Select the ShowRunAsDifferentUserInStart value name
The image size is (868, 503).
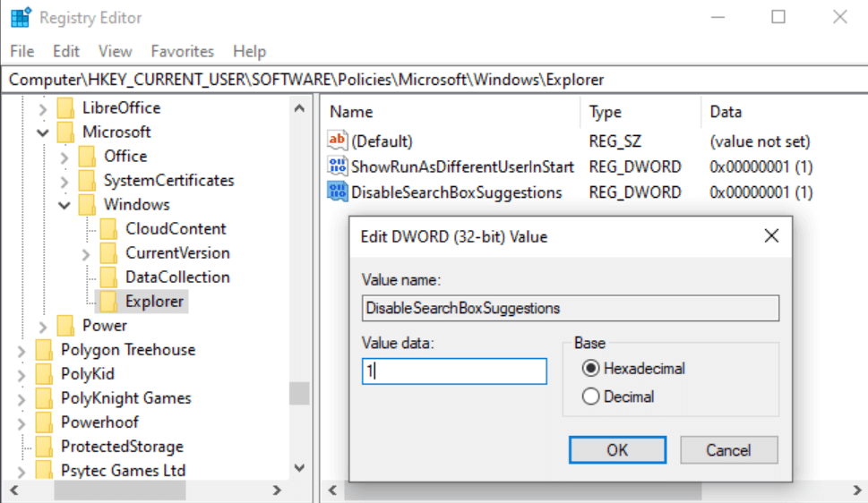point(462,166)
